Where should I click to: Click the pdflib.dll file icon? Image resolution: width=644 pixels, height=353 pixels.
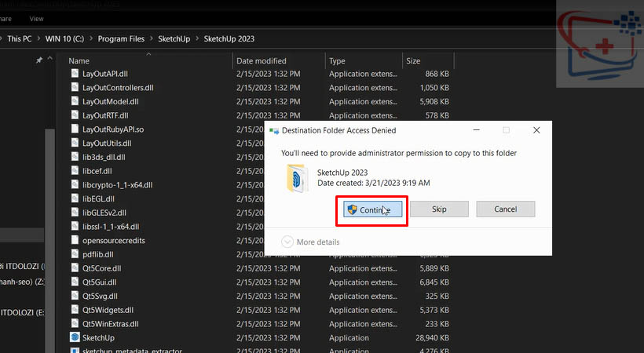[75, 254]
